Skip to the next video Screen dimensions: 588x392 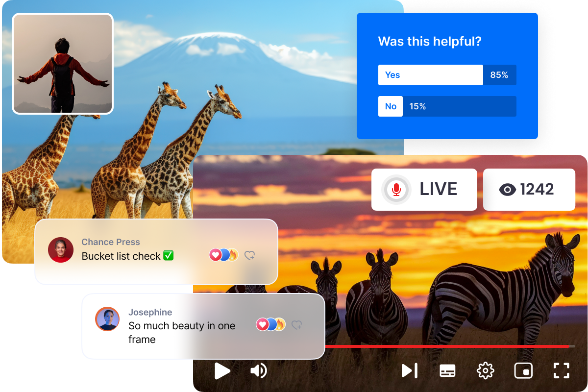point(410,370)
